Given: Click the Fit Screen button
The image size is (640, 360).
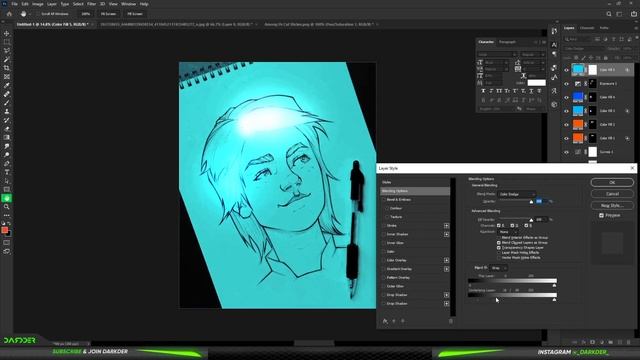Looking at the screenshot, I should coord(109,14).
